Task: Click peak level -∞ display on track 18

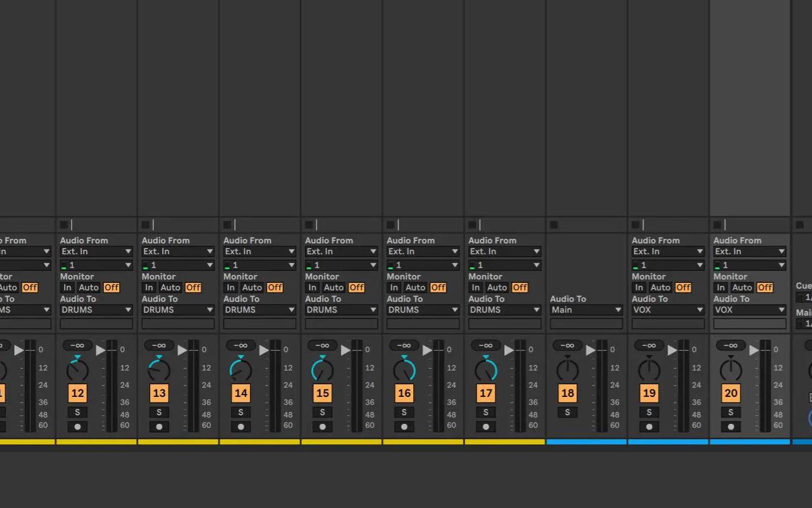Action: click(x=567, y=345)
